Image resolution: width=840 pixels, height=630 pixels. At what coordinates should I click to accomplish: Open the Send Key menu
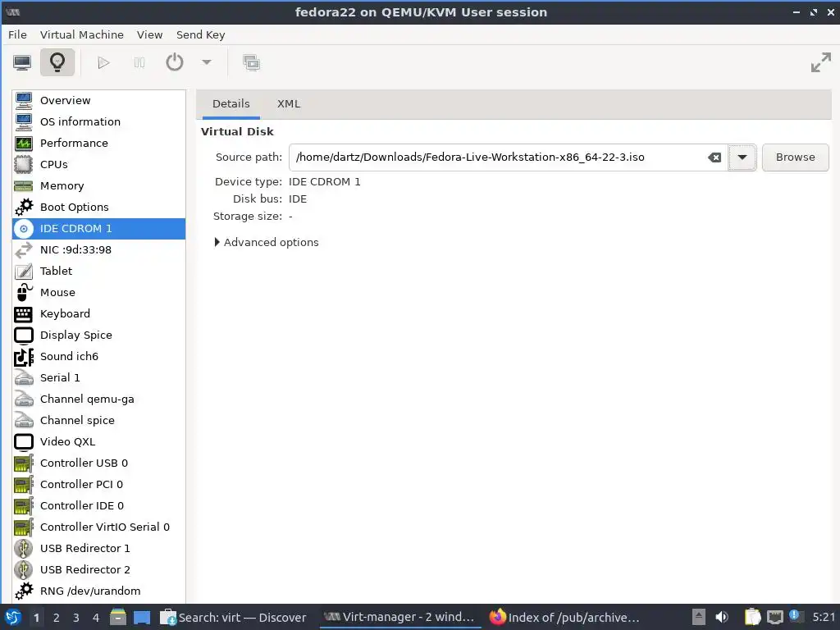click(200, 34)
